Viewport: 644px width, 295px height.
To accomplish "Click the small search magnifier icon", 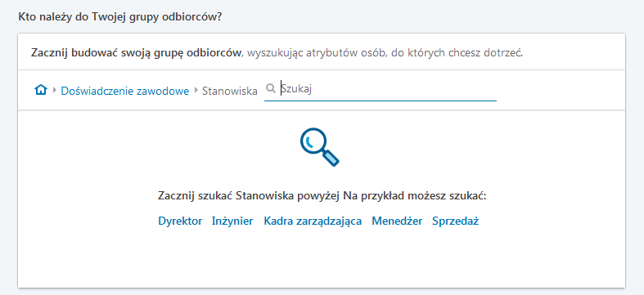I will coord(271,88).
